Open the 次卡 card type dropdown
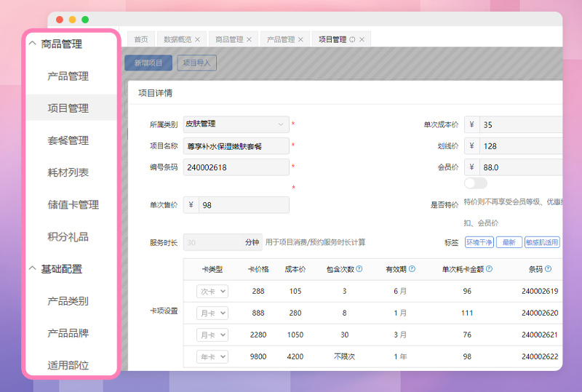 (212, 291)
